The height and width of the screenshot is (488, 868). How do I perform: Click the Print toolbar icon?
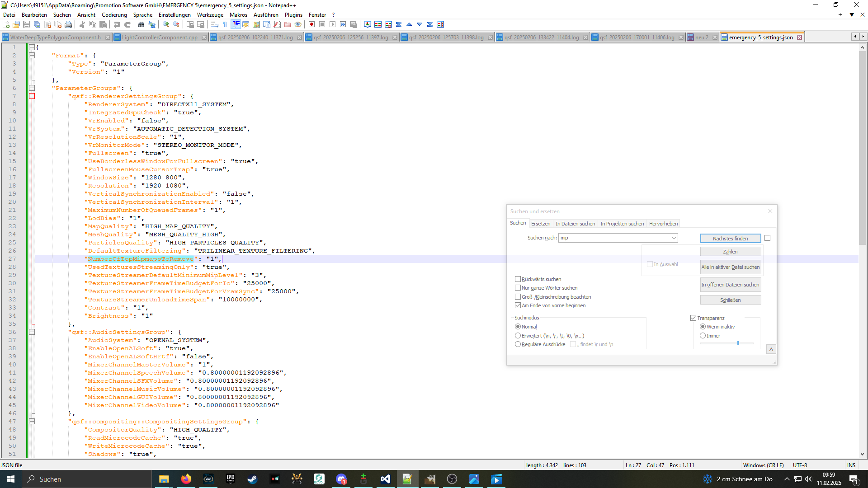point(68,24)
